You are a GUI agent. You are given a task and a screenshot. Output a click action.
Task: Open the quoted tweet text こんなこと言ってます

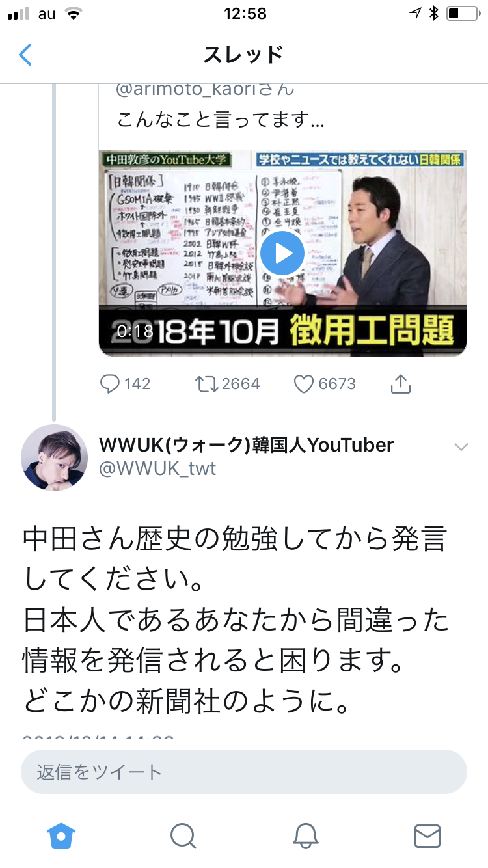point(221,120)
